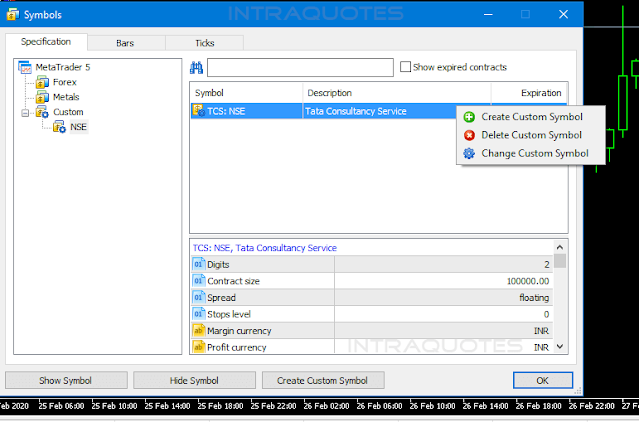Click the MetaTrader 5 root icon
The width and height of the screenshot is (639, 422).
(25, 67)
